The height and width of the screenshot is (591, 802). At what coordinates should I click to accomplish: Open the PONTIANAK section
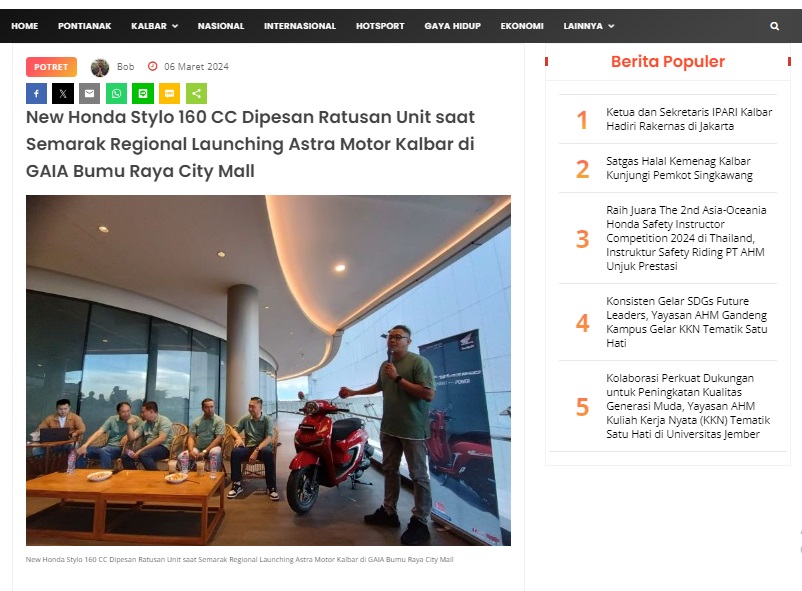click(84, 26)
